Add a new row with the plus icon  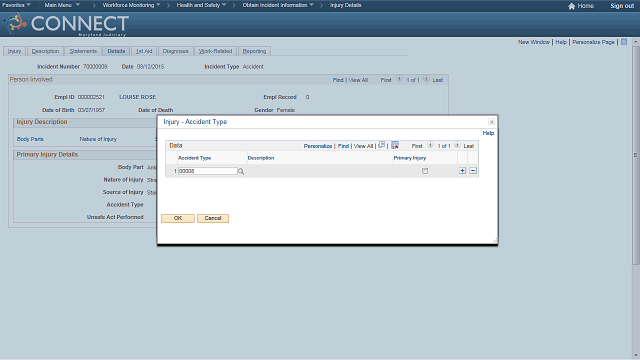point(462,171)
